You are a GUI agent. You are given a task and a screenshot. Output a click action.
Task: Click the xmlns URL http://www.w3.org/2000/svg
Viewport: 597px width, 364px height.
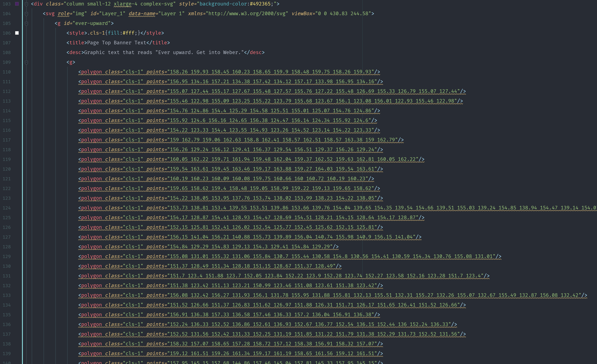click(x=247, y=14)
